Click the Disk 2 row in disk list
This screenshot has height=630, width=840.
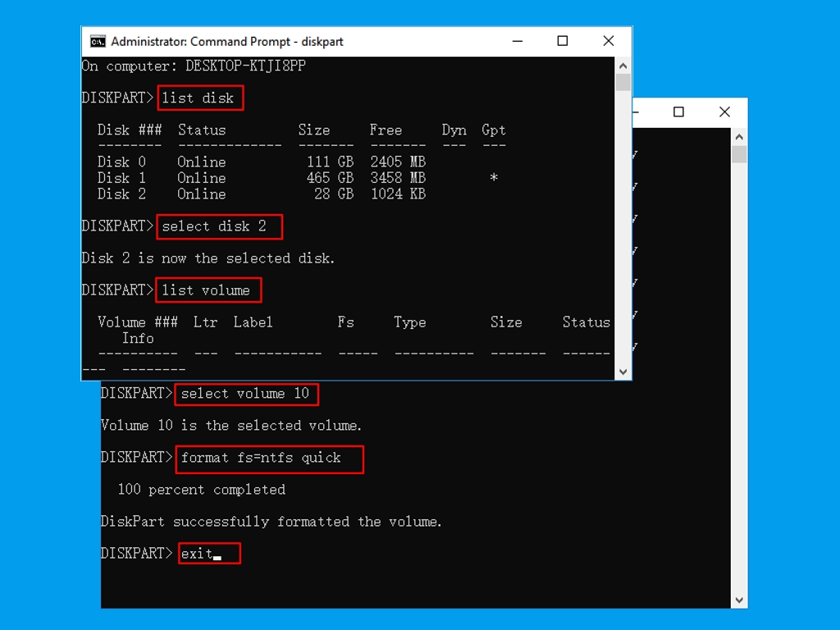(261, 194)
